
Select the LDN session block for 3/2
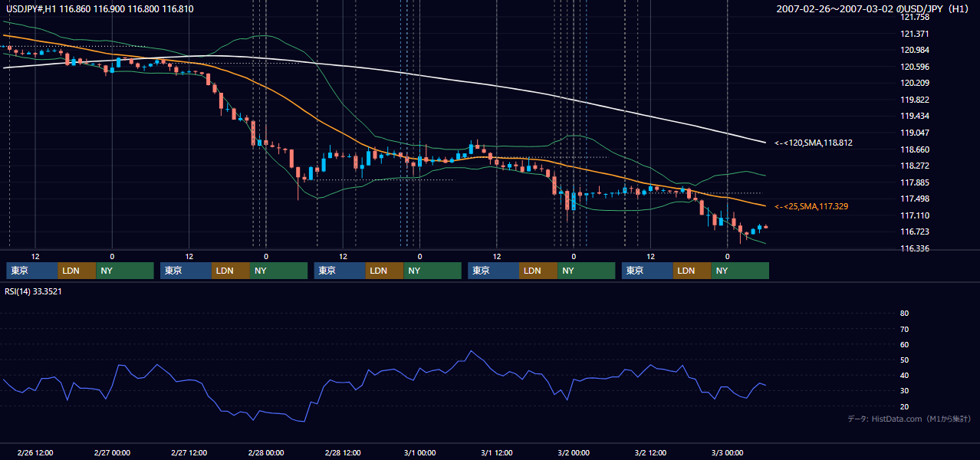[692, 271]
